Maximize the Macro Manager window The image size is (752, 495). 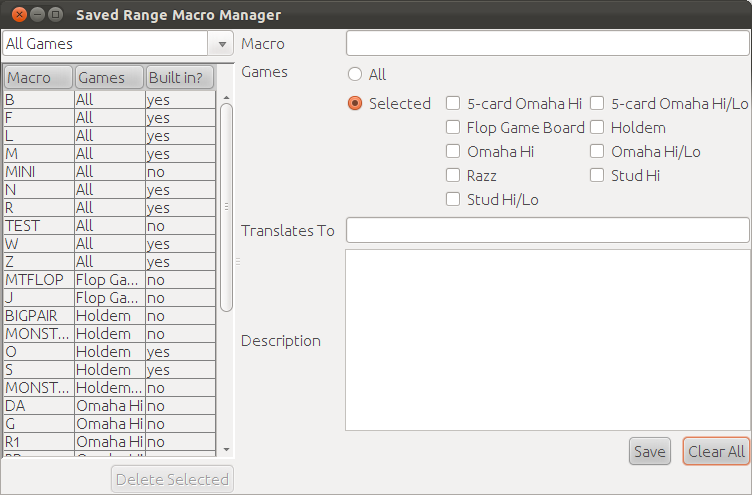(56, 15)
